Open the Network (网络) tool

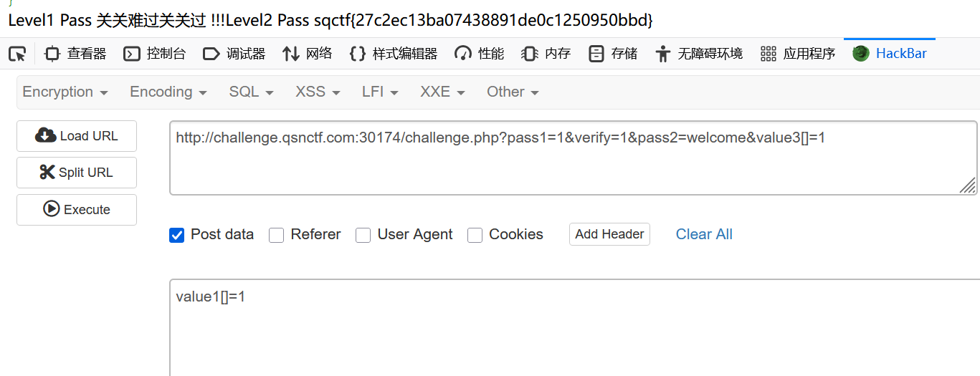pos(307,54)
